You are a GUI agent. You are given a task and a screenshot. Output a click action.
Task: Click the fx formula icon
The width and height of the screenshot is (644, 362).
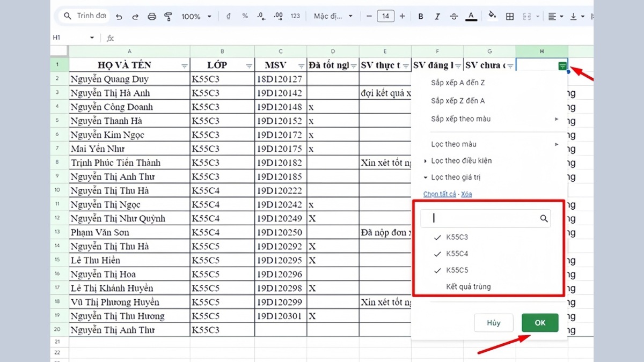tap(110, 38)
